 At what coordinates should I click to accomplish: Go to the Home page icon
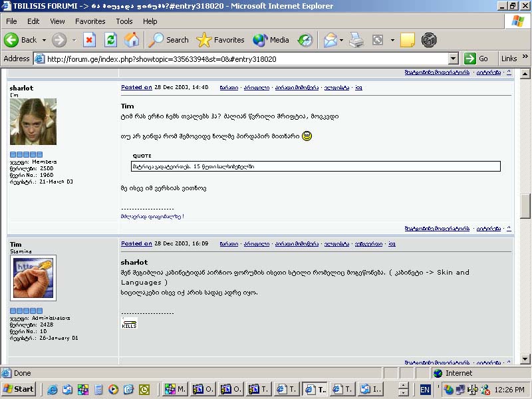coord(132,40)
